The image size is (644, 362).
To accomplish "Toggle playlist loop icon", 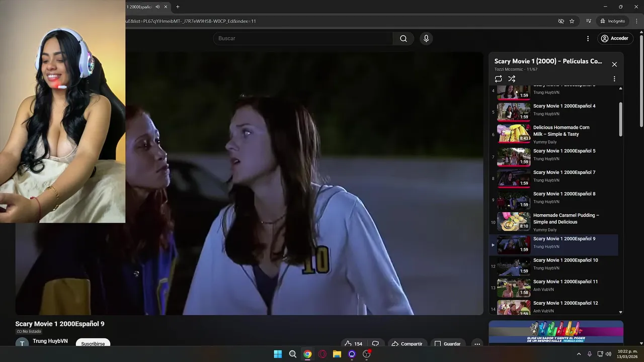I will pos(498,79).
